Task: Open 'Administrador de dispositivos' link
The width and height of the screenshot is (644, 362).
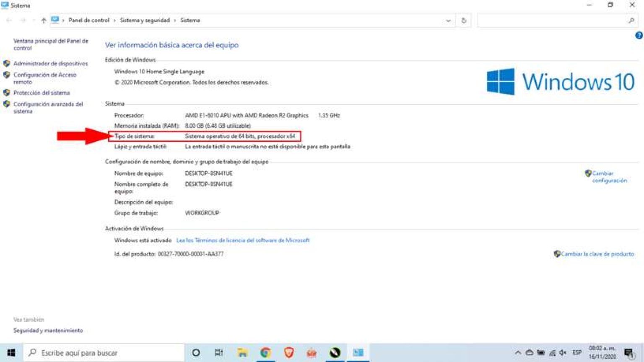Action: point(50,64)
